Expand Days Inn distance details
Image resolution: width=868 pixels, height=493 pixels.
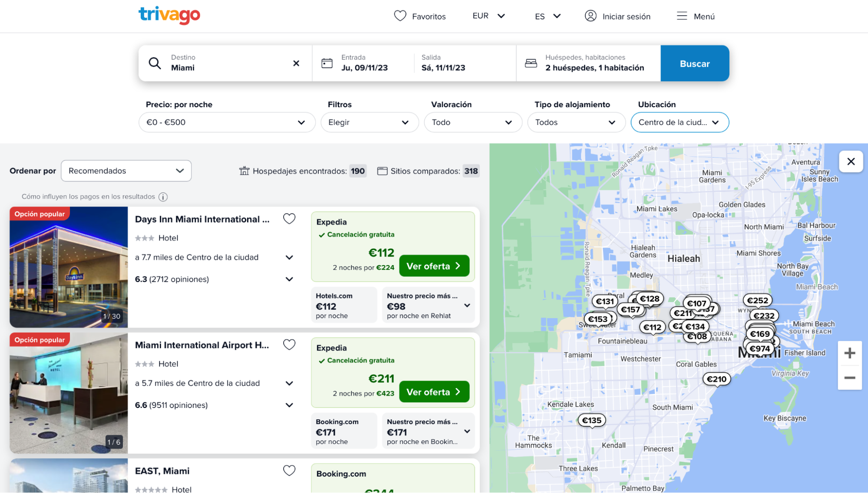289,258
